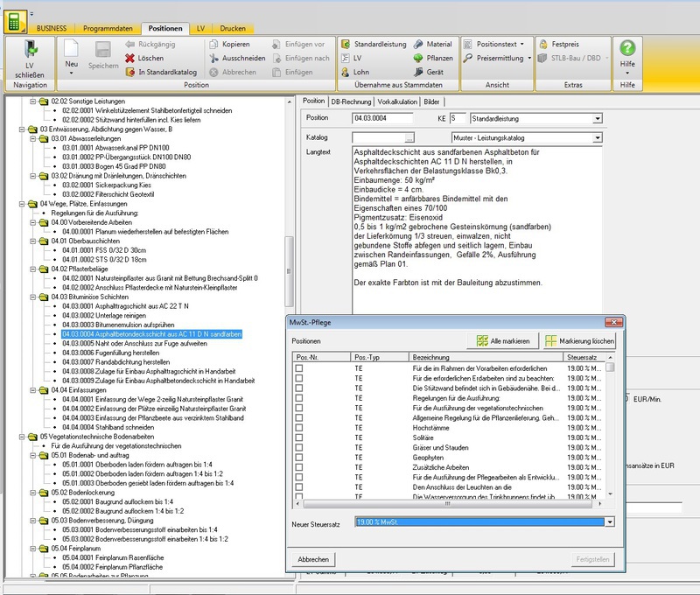Image resolution: width=700 pixels, height=595 pixels.
Task: Expand the Muster - Leistungskatalog dropdown
Action: coord(597,138)
